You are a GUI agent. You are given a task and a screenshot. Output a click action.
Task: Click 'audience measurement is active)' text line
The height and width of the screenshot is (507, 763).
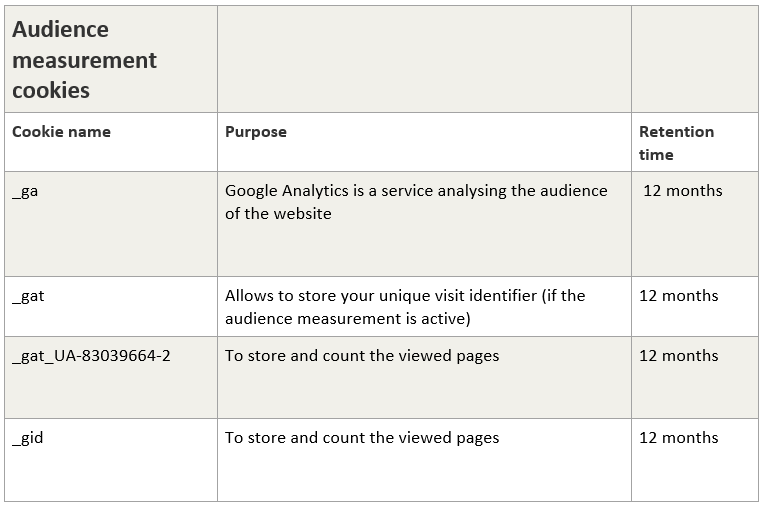[347, 319]
